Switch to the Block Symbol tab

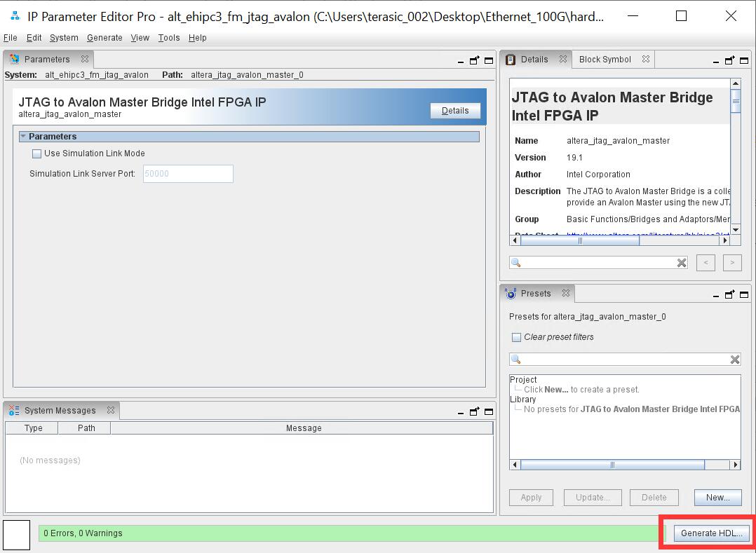605,60
